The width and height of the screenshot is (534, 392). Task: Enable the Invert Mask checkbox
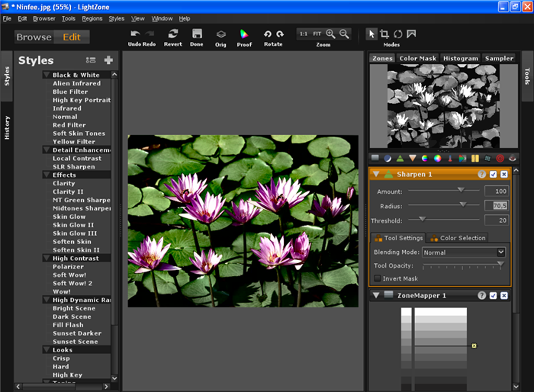tap(377, 278)
